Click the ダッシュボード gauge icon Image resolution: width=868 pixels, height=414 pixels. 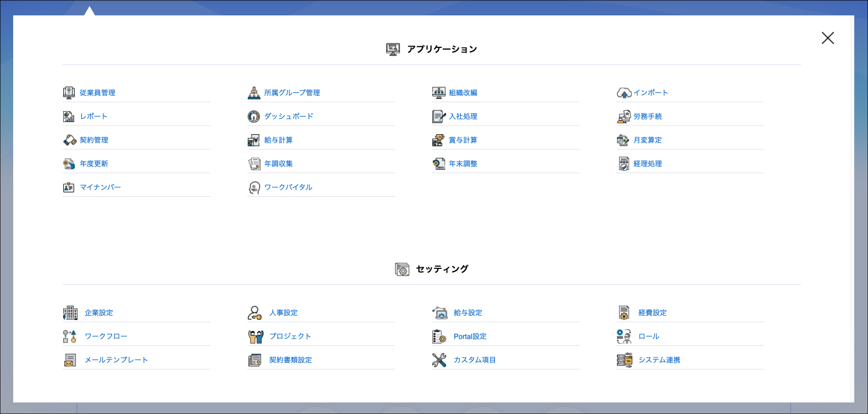click(x=254, y=117)
